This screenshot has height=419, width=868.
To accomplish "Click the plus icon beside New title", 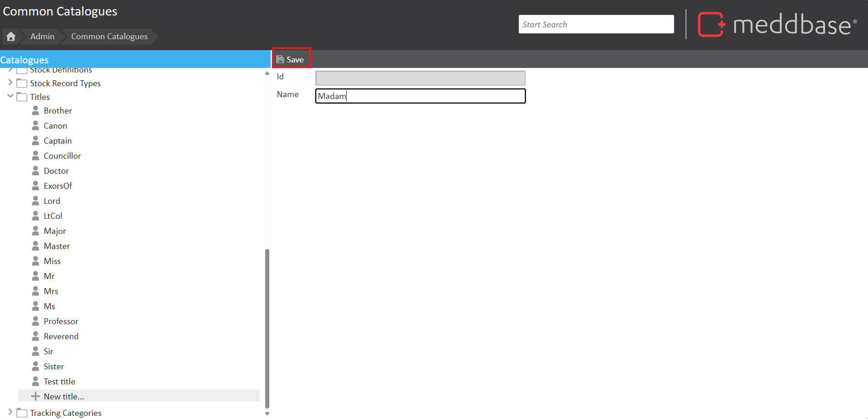I will point(36,396).
